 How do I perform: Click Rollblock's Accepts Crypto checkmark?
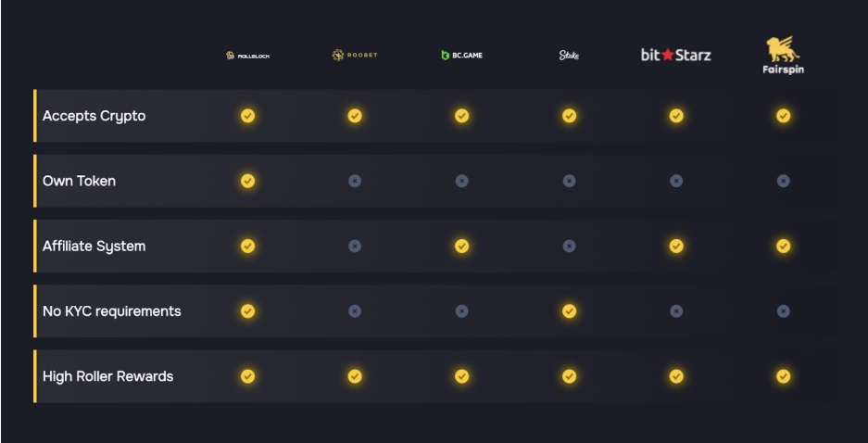(x=248, y=116)
